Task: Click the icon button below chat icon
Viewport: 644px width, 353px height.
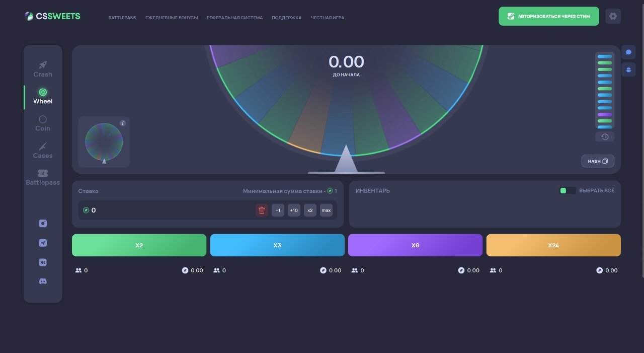Action: coord(628,69)
